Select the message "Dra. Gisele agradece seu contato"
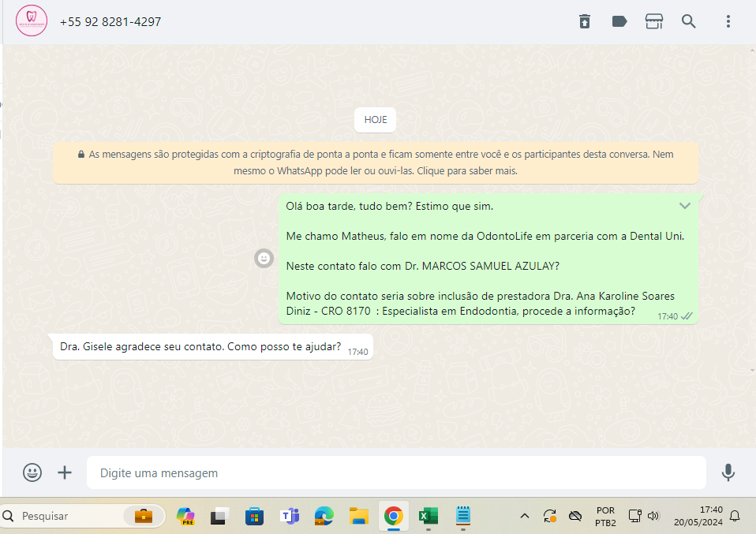 point(213,346)
